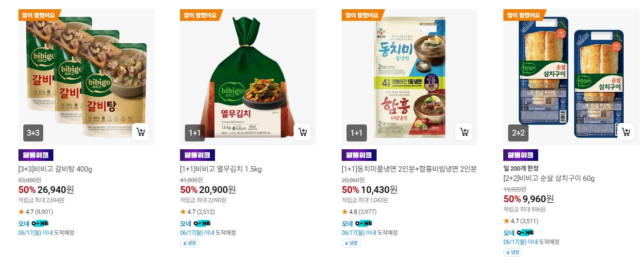Screen dimensions: 644x263
Task: Click 알뜰위크 badge under 갈비탕
Action: pyautogui.click(x=36, y=155)
